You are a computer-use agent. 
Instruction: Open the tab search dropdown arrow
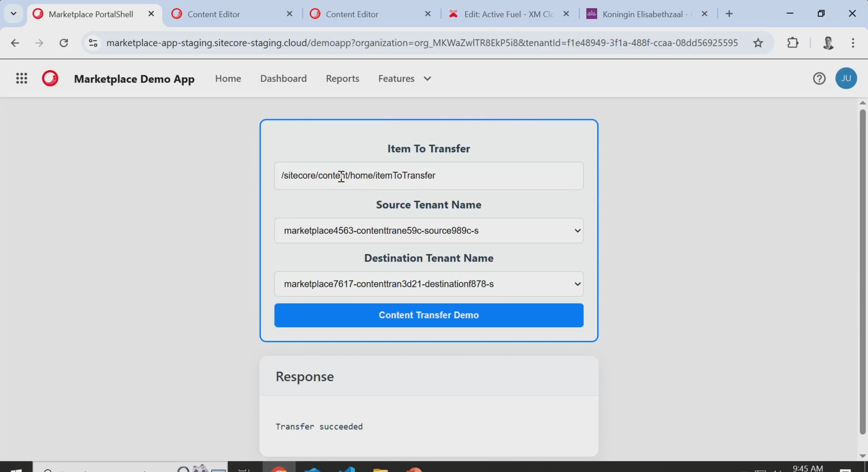(x=14, y=14)
